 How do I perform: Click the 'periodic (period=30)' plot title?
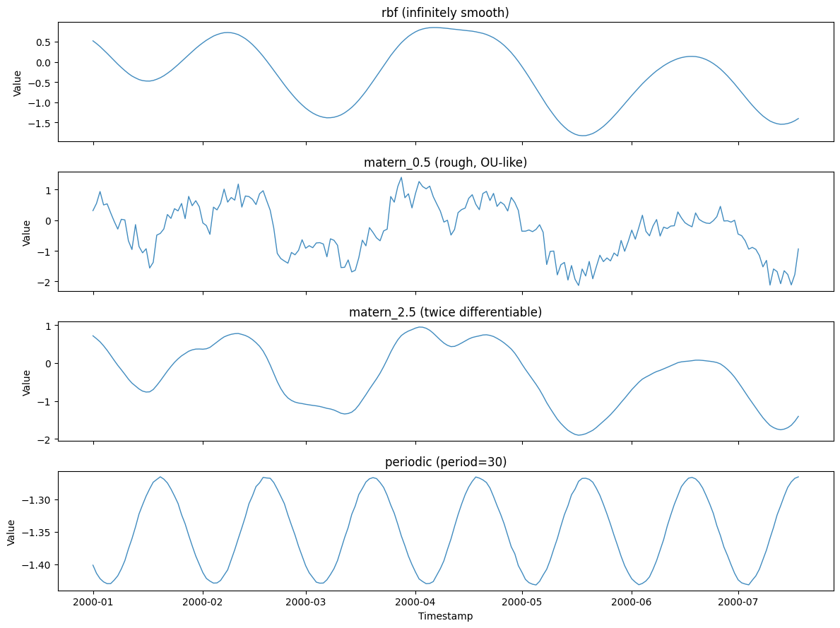click(445, 462)
